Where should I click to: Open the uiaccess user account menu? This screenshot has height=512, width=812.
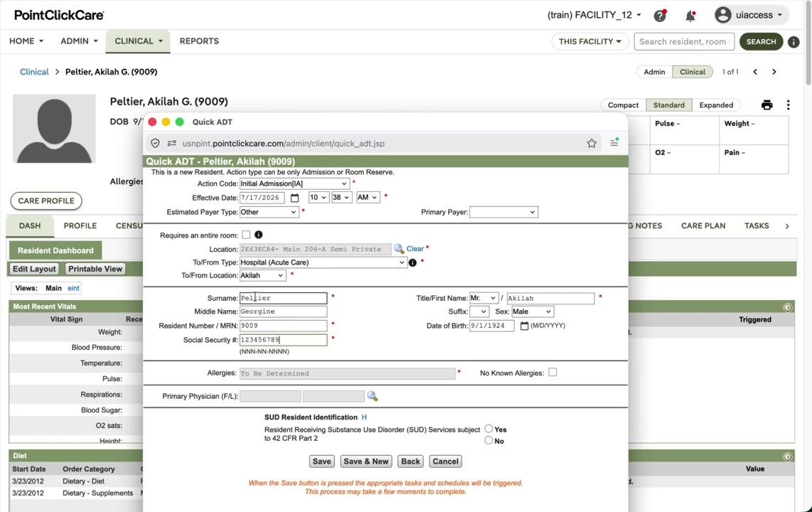coord(752,15)
